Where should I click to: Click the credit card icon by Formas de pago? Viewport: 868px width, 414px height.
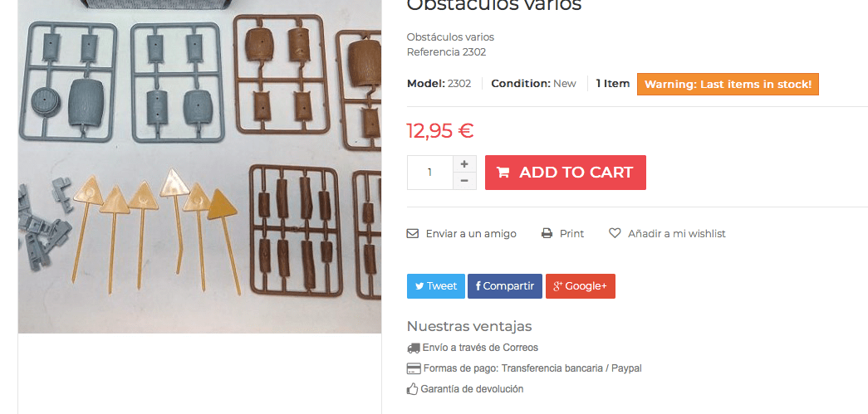pos(414,368)
